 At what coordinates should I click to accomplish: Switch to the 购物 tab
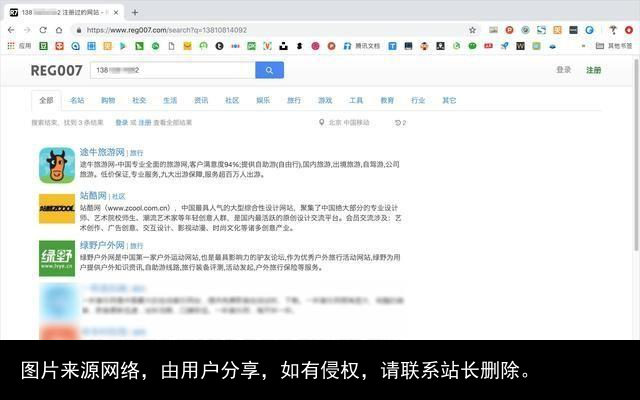pos(108,100)
